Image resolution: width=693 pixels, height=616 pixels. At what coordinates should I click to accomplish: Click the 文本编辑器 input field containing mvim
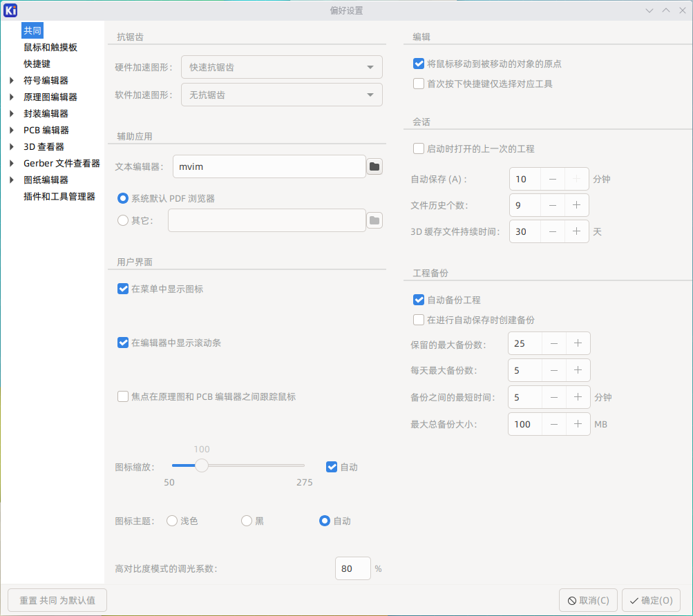tap(269, 166)
